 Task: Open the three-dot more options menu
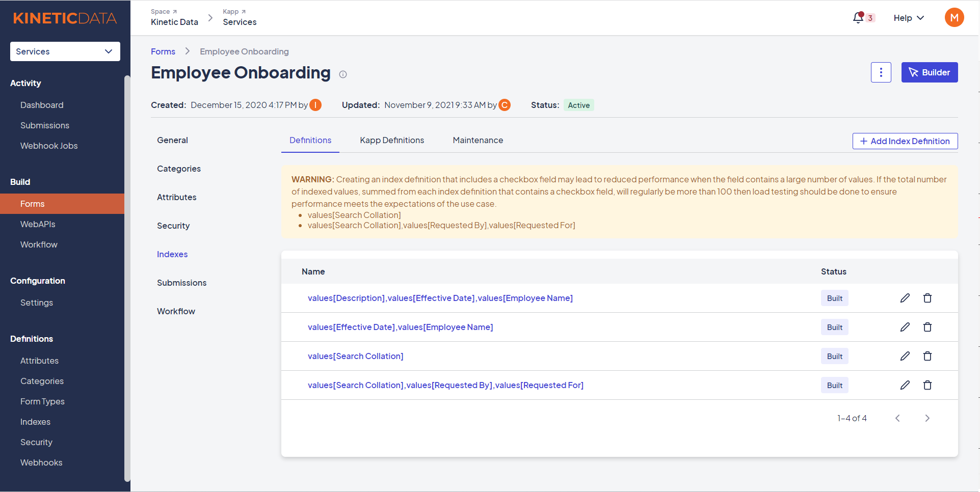[881, 72]
